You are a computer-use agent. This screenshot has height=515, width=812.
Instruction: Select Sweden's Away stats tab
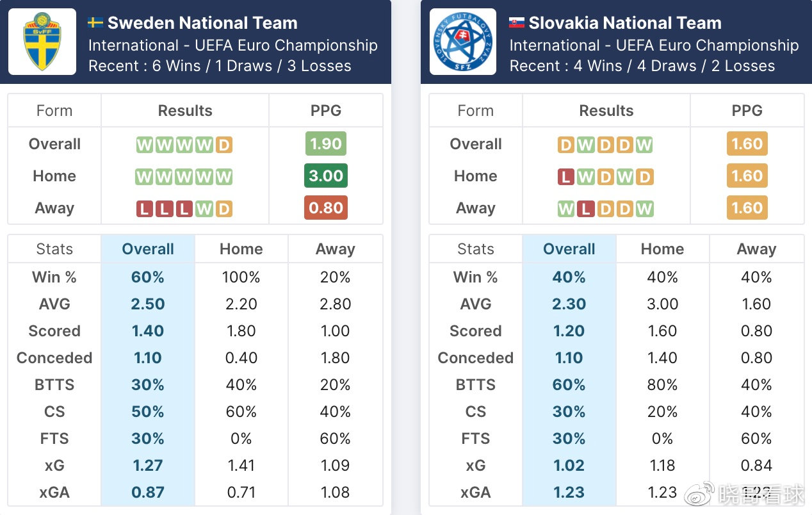pyautogui.click(x=335, y=249)
